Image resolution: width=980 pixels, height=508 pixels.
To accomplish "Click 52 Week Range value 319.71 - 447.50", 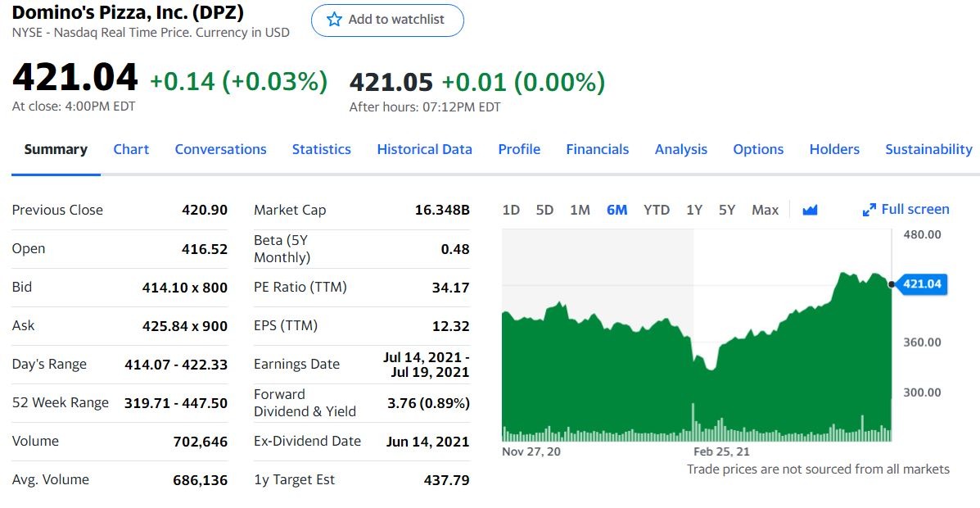I will pos(176,403).
